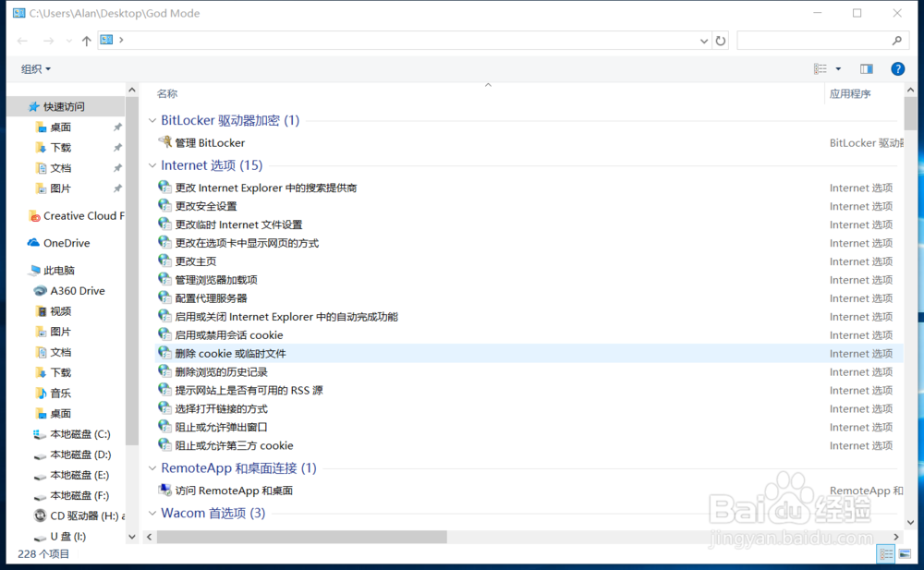Click the icon beside 启用或禁用会话 cookie

165,334
